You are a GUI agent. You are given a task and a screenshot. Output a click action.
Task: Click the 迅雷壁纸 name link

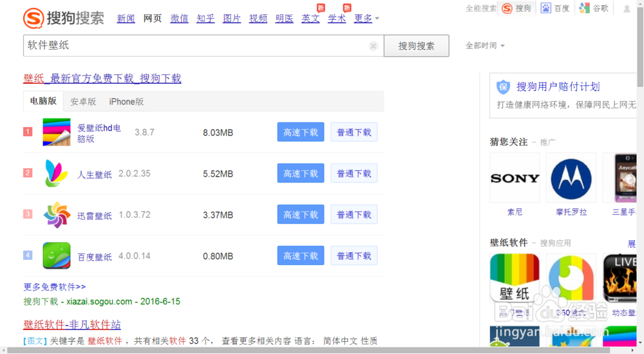click(x=95, y=215)
